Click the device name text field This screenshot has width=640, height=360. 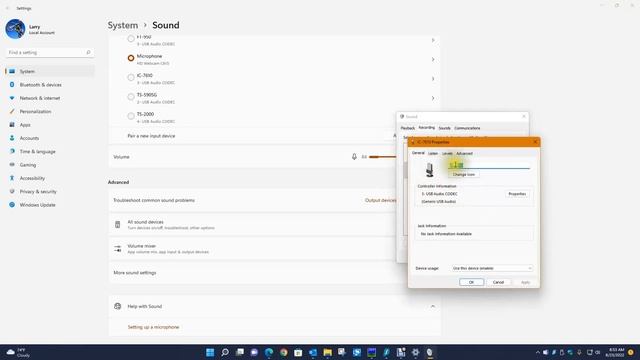pyautogui.click(x=489, y=165)
